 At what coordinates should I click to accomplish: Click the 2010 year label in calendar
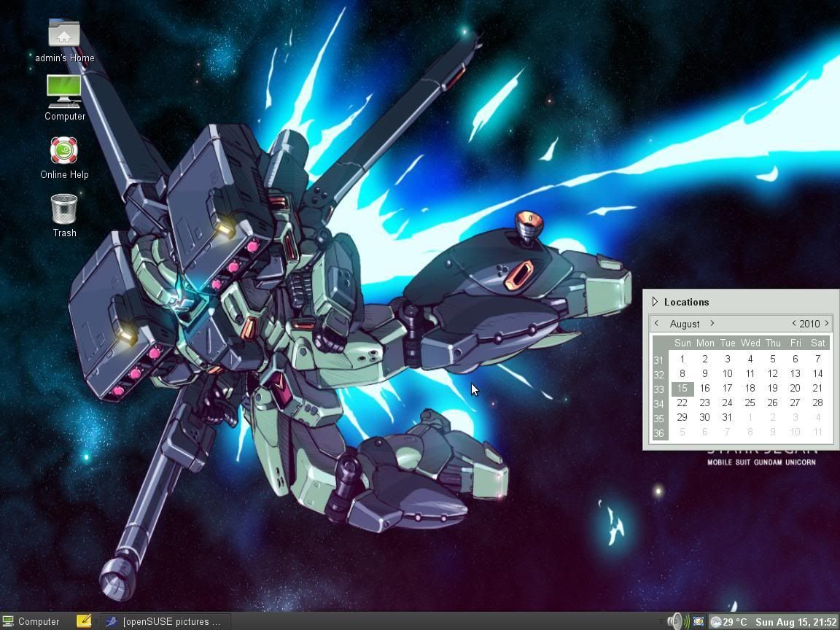click(x=809, y=324)
